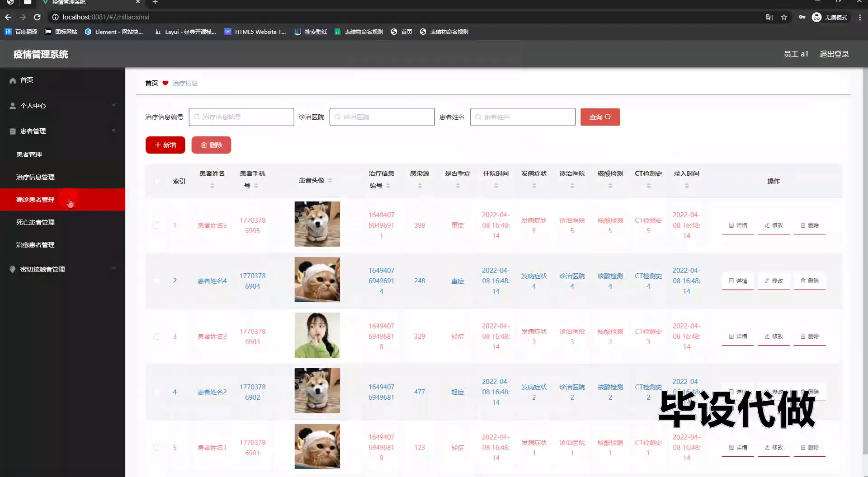
Task: Open 详情 for row 患者姓名5
Action: click(x=738, y=225)
